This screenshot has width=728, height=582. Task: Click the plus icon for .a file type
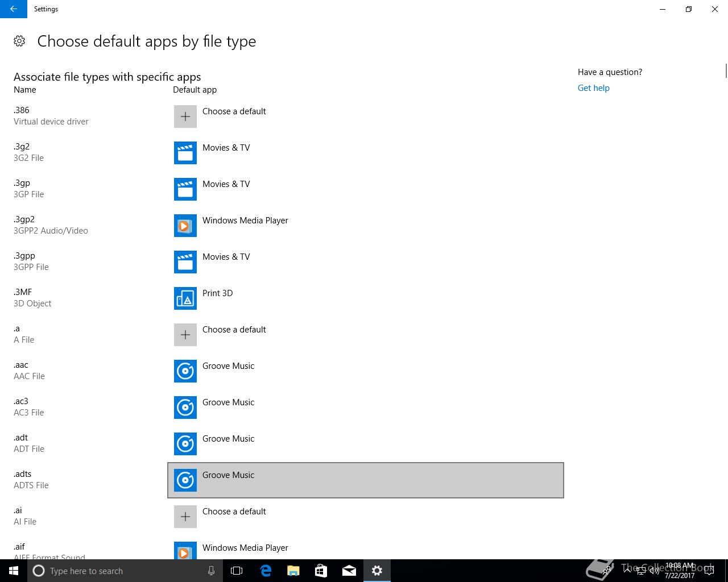point(185,335)
